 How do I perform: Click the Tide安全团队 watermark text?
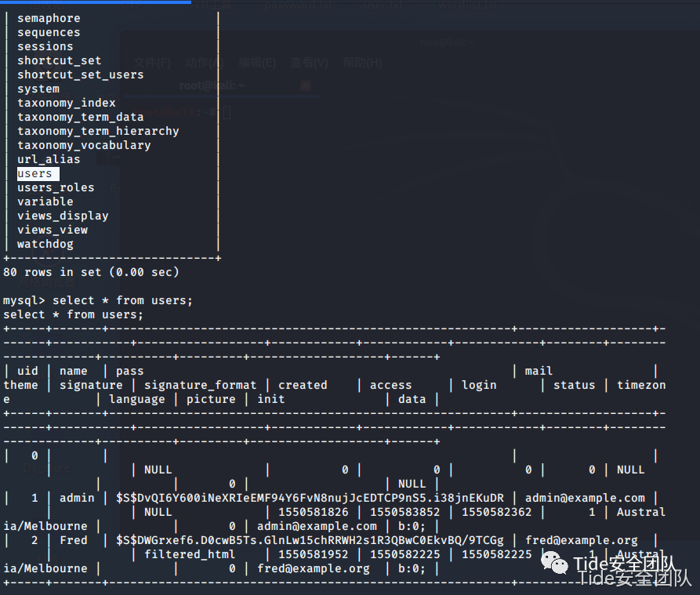[x=625, y=564]
